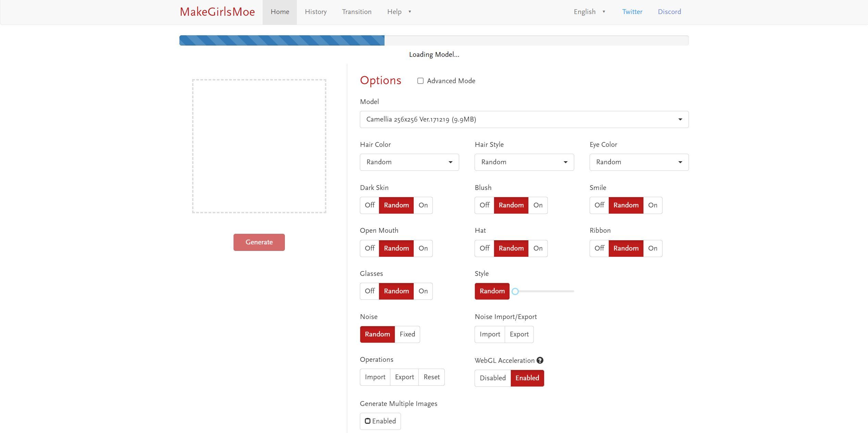This screenshot has width=868, height=433.
Task: Switch to History tab
Action: (316, 12)
